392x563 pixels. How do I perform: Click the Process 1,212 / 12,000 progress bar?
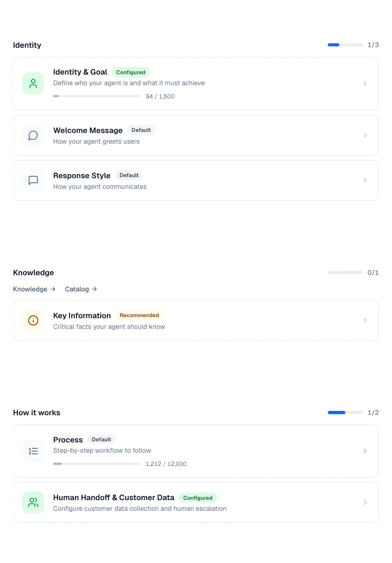pyautogui.click(x=97, y=464)
